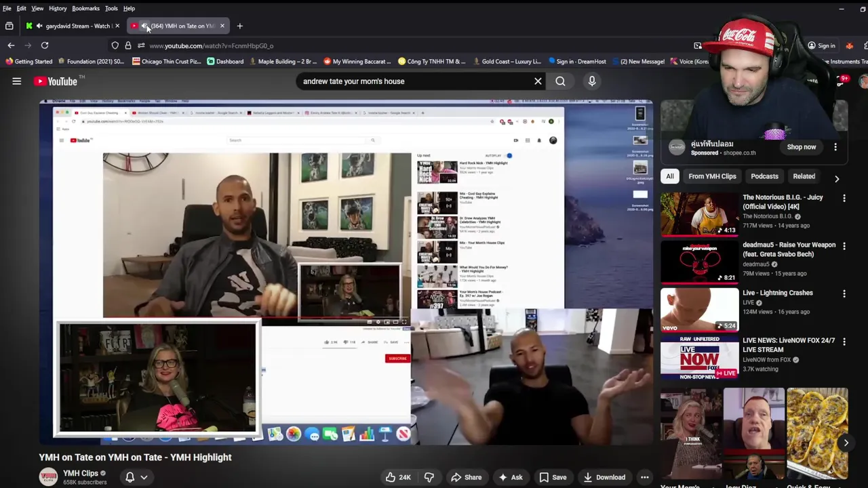Open more actions for the video
Image resolution: width=868 pixels, height=488 pixels.
point(645,477)
